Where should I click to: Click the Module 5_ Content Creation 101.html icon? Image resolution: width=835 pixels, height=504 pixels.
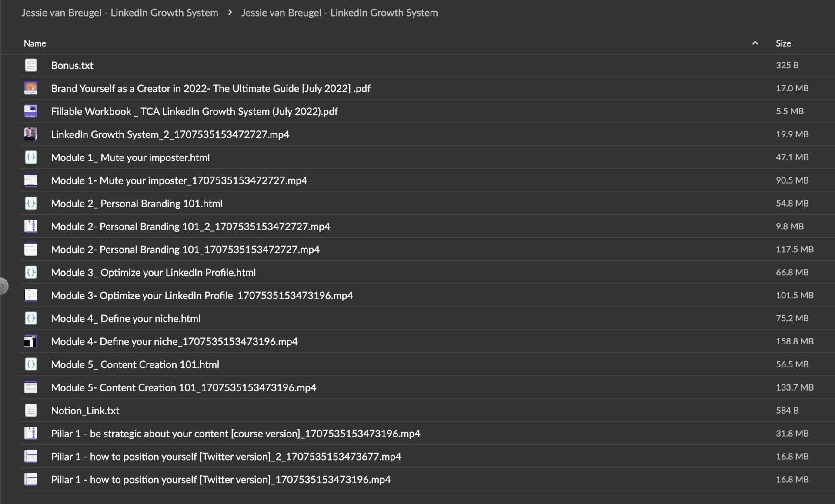(31, 365)
